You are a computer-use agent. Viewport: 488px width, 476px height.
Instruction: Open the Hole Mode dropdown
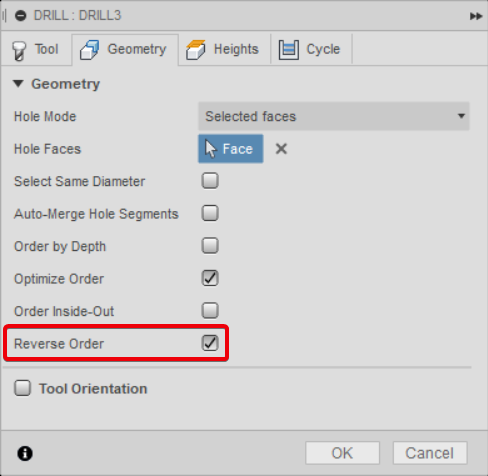click(x=334, y=116)
